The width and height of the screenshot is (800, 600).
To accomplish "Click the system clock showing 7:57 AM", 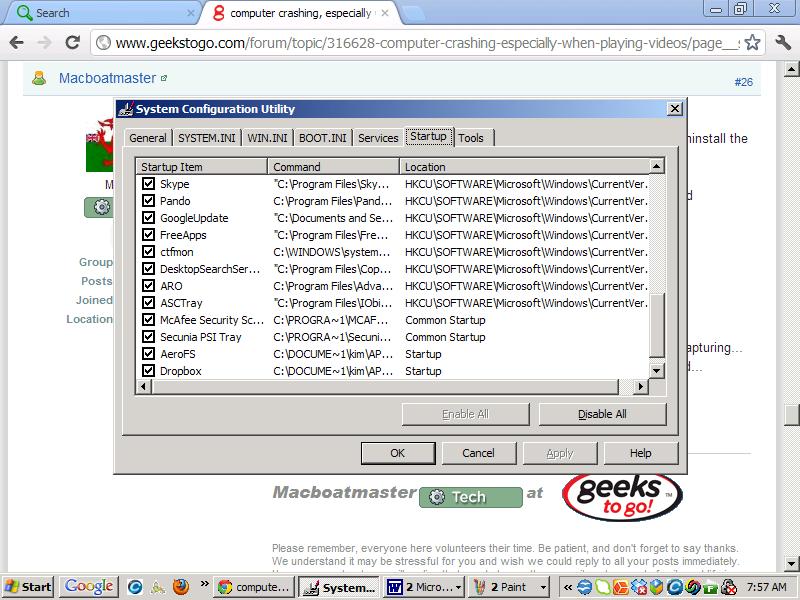I will [x=766, y=587].
